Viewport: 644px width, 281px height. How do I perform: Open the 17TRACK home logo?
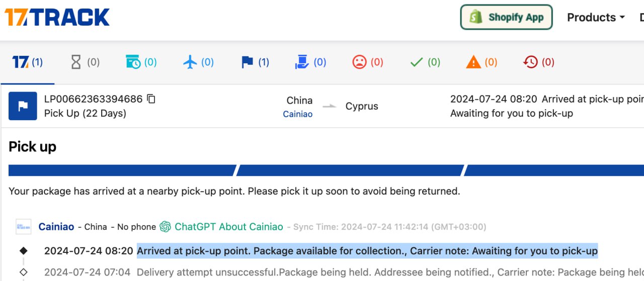click(57, 17)
